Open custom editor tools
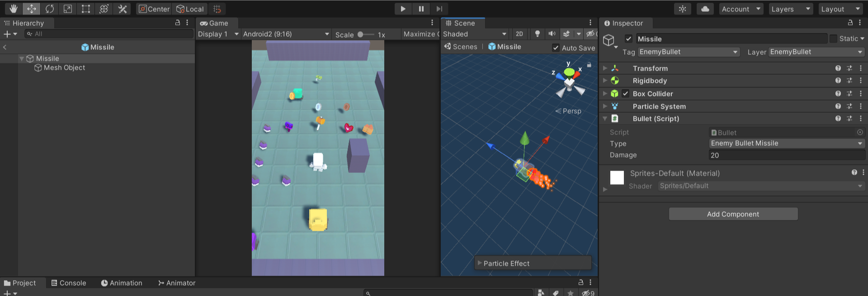 [x=122, y=9]
